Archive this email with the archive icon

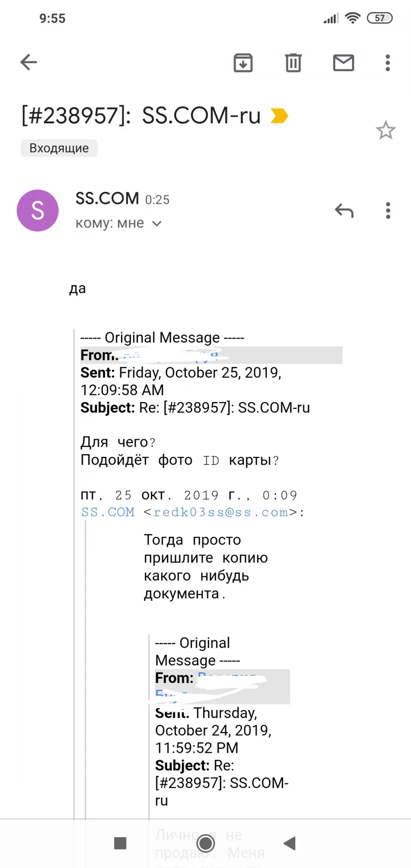243,63
